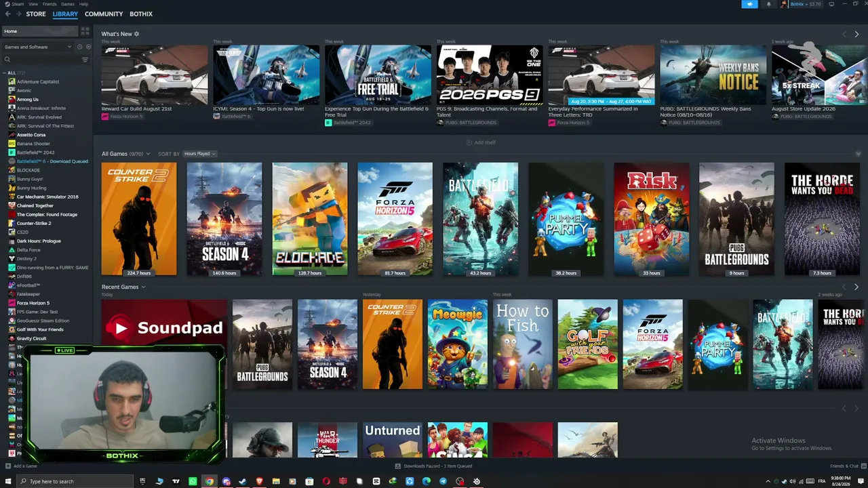Click the library Home button
Image resolution: width=868 pixels, height=488 pixels.
coord(39,31)
